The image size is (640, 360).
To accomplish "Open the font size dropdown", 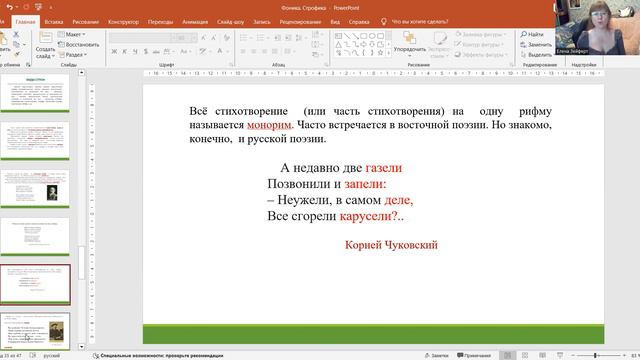I will [194, 38].
